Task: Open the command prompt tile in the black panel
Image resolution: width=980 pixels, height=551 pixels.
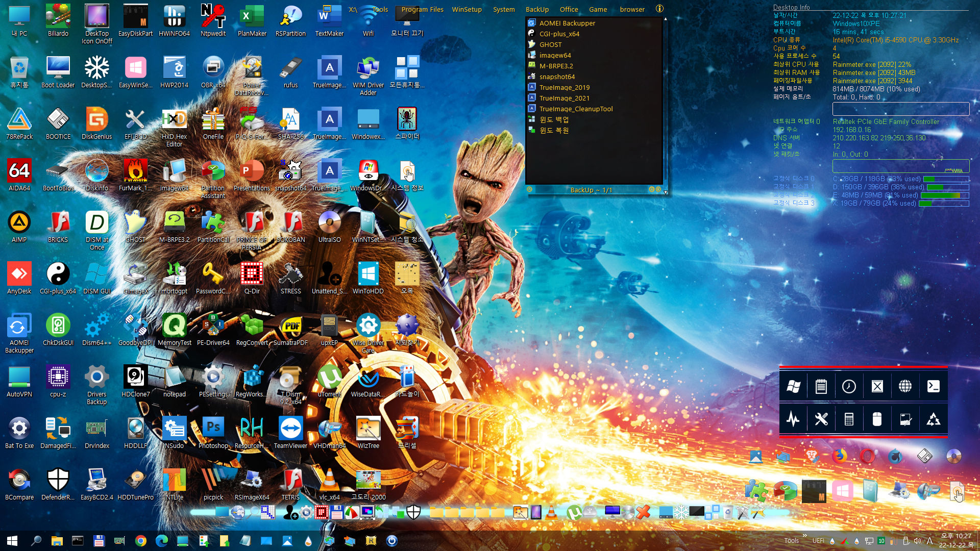Action: pyautogui.click(x=933, y=386)
